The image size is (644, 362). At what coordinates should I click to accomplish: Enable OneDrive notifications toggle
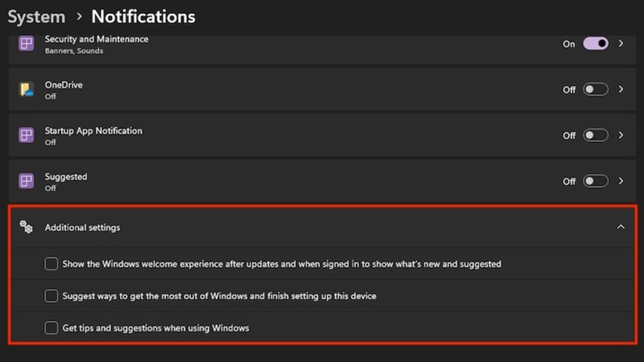pyautogui.click(x=595, y=89)
